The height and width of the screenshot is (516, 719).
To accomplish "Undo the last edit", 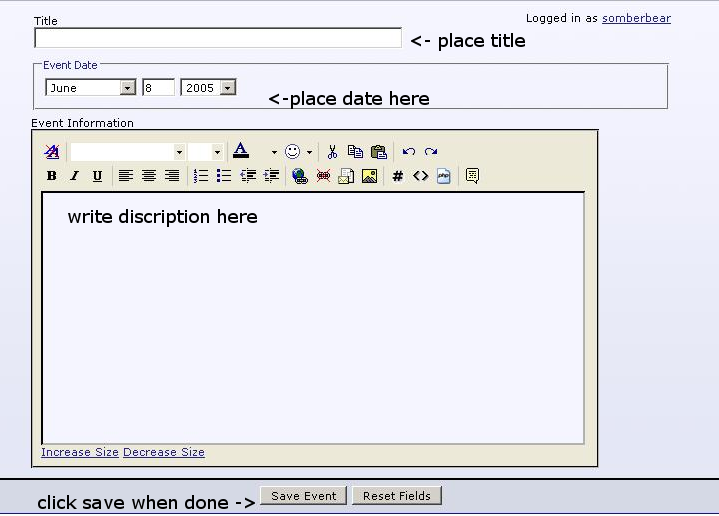I will pyautogui.click(x=408, y=152).
